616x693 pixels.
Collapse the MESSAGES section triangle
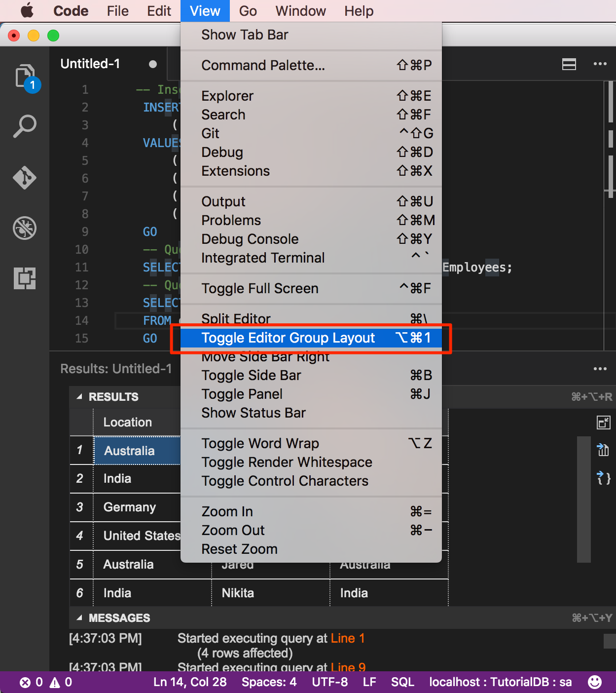click(79, 618)
